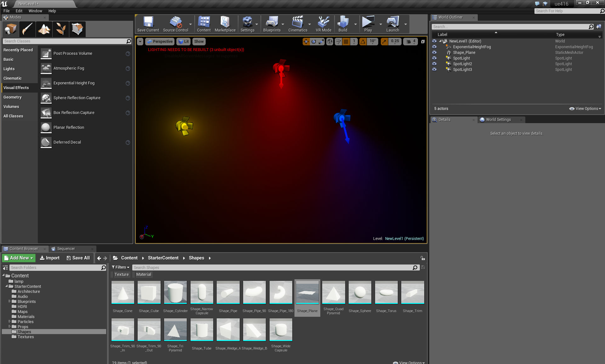
Task: Open the Add New dropdown
Action: point(19,258)
